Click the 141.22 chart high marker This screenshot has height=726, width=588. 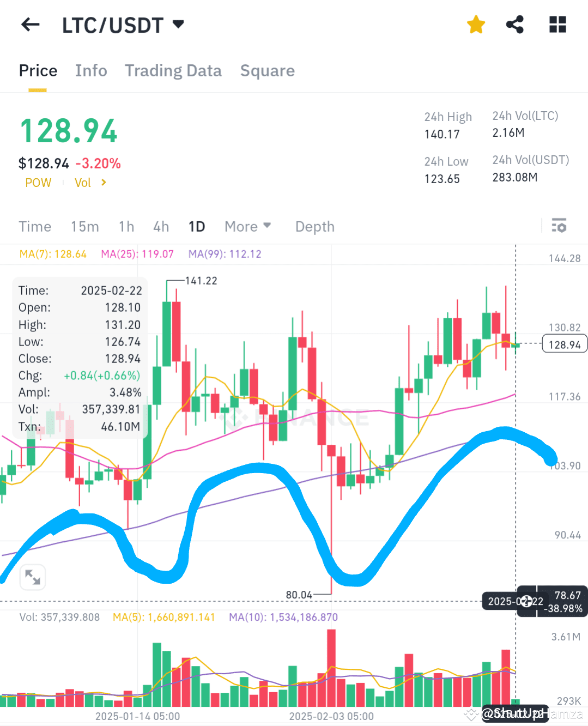tap(201, 281)
